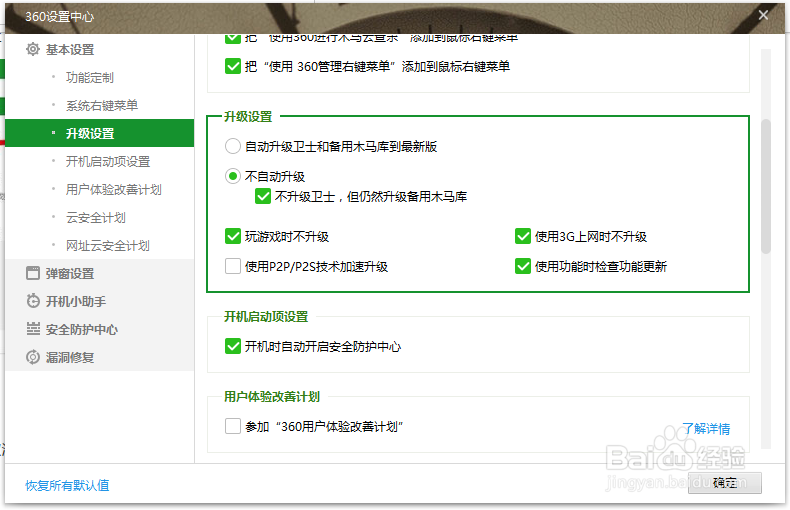Screen dimensions: 790x510
Task: Uncheck 不升级卫士，但仍然升级备用木马库
Action: 263,196
